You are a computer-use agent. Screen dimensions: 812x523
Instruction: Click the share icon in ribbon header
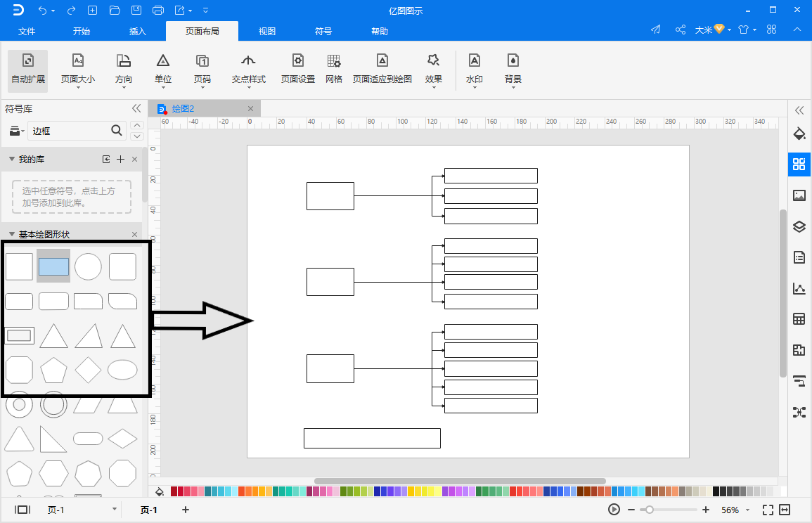tap(681, 30)
